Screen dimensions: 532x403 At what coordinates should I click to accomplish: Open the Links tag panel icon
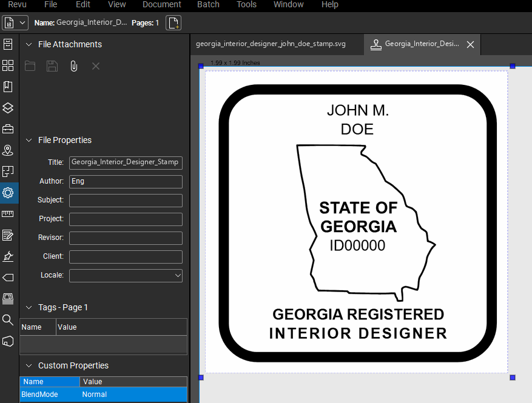click(8, 278)
